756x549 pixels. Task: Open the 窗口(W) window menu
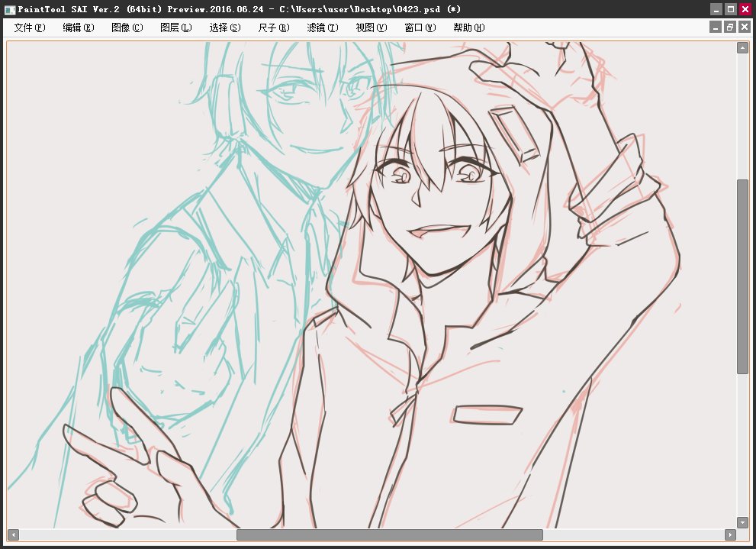click(x=420, y=27)
